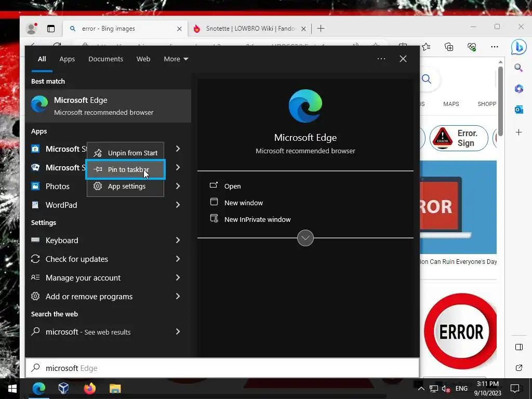Viewport: 532px width, 399px height.
Task: Open the Edge sidebar search icon
Action: point(518,68)
